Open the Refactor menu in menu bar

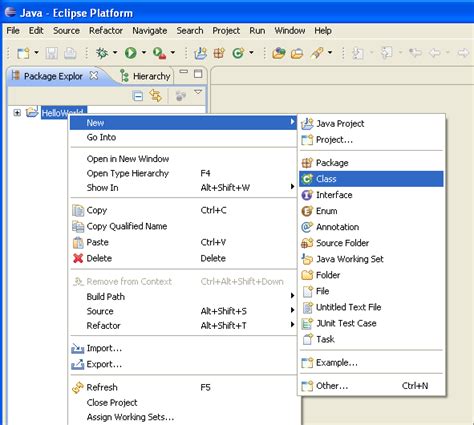click(106, 31)
